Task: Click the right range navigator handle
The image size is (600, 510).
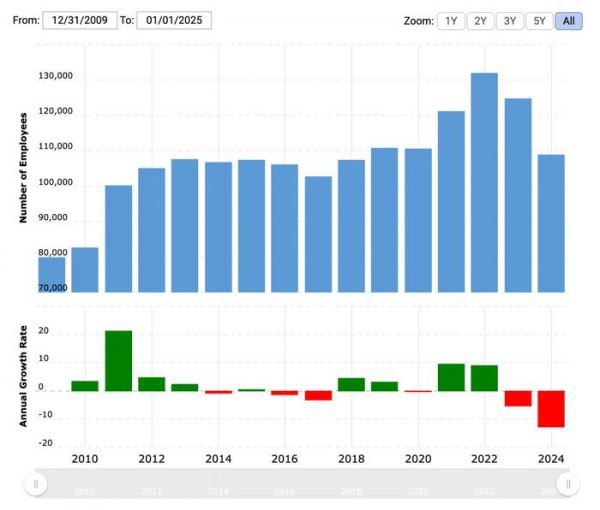Action: [x=568, y=484]
